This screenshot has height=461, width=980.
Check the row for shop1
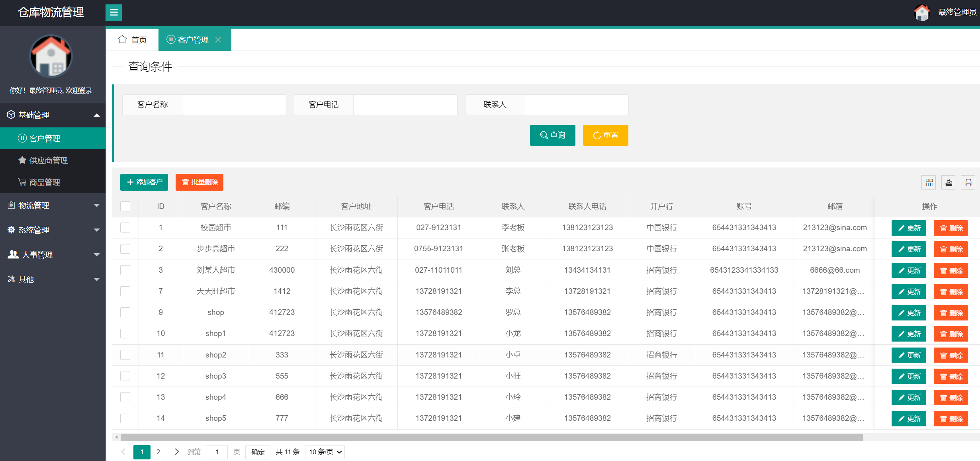[x=125, y=333]
